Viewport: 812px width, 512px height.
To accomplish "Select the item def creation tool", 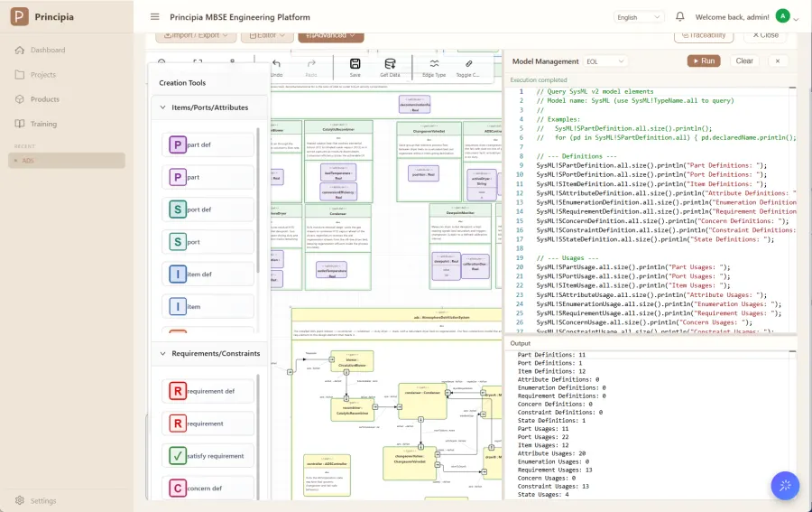I will (208, 275).
